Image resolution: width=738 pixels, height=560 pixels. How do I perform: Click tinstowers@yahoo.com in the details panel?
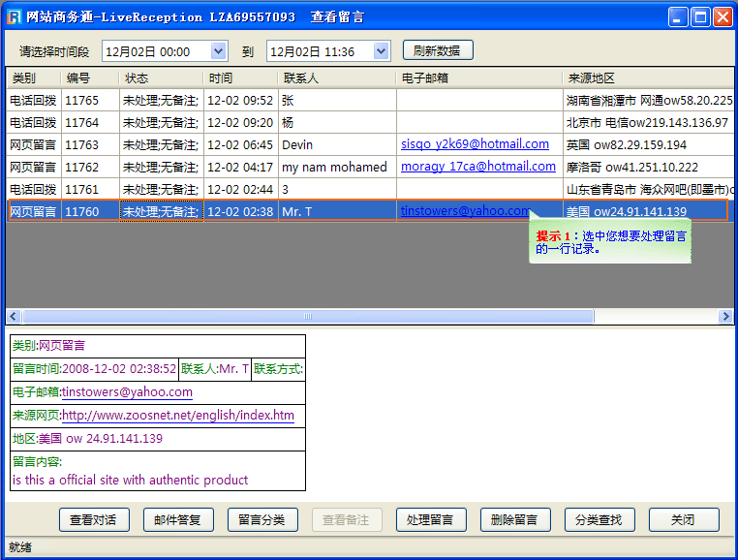(x=127, y=392)
